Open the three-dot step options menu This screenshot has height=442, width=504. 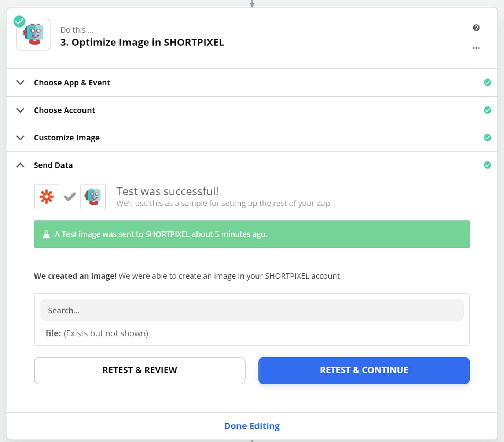pos(476,48)
